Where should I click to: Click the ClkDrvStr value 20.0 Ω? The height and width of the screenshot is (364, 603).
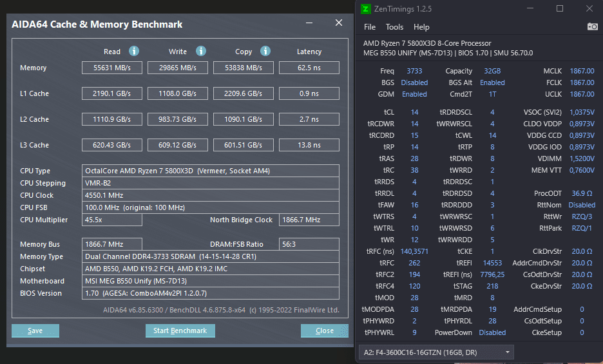pyautogui.click(x=582, y=251)
